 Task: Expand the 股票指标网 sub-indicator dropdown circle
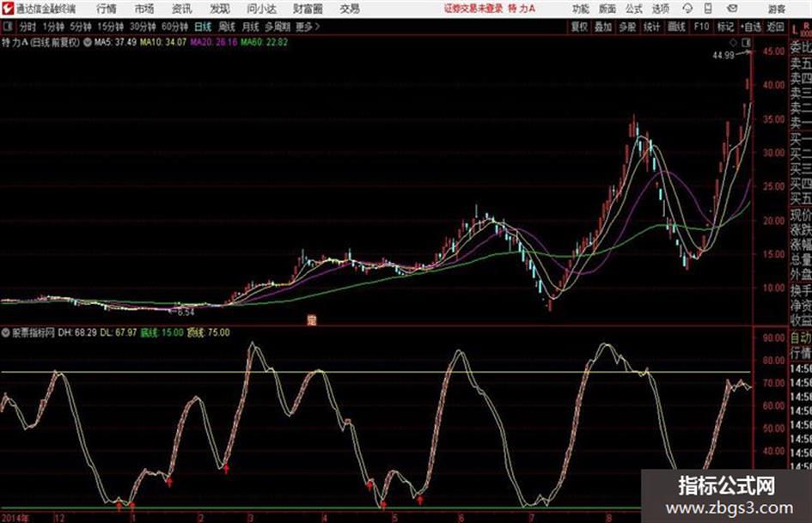6,333
